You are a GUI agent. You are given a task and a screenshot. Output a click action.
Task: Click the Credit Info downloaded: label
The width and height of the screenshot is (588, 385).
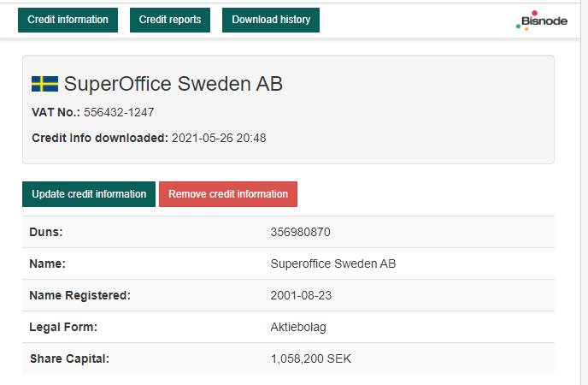tap(100, 138)
